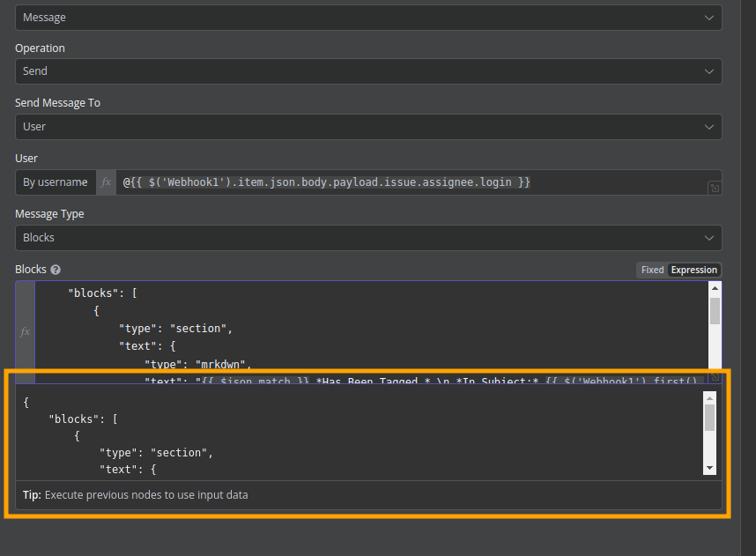
Task: Click up arrow of Blocks editor scrollbar
Action: [715, 288]
